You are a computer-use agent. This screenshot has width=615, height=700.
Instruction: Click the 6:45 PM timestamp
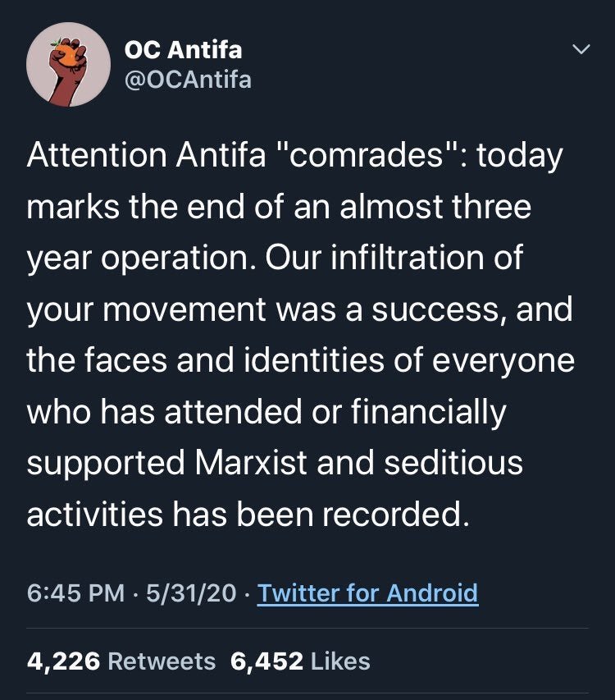(x=75, y=592)
